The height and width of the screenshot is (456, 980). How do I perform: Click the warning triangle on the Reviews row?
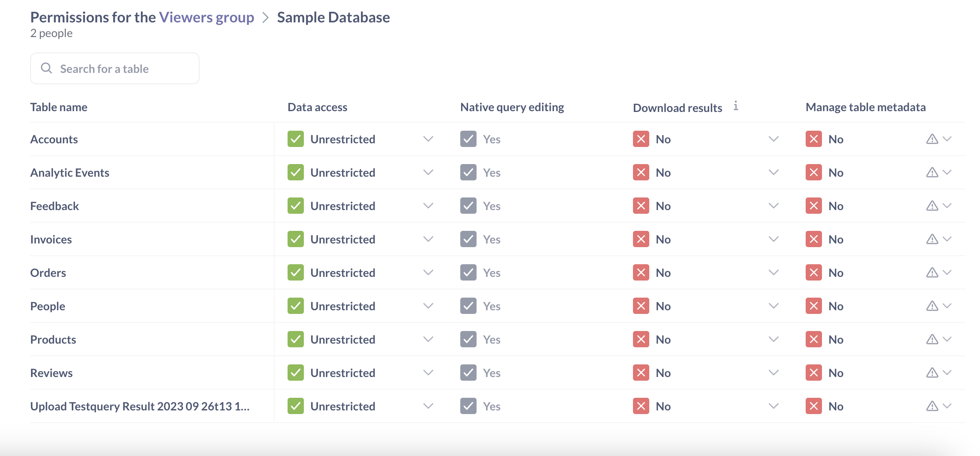point(932,373)
